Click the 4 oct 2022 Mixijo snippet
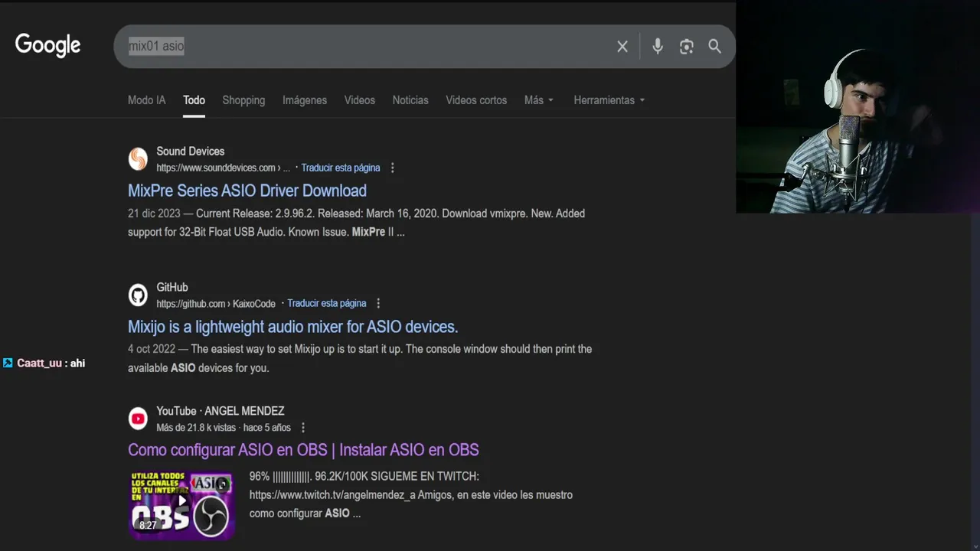 coord(360,358)
